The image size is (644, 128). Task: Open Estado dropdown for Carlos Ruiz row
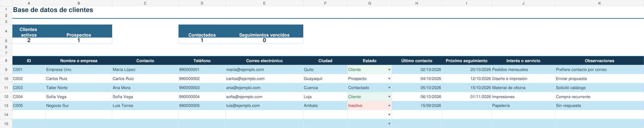pyautogui.click(x=389, y=79)
